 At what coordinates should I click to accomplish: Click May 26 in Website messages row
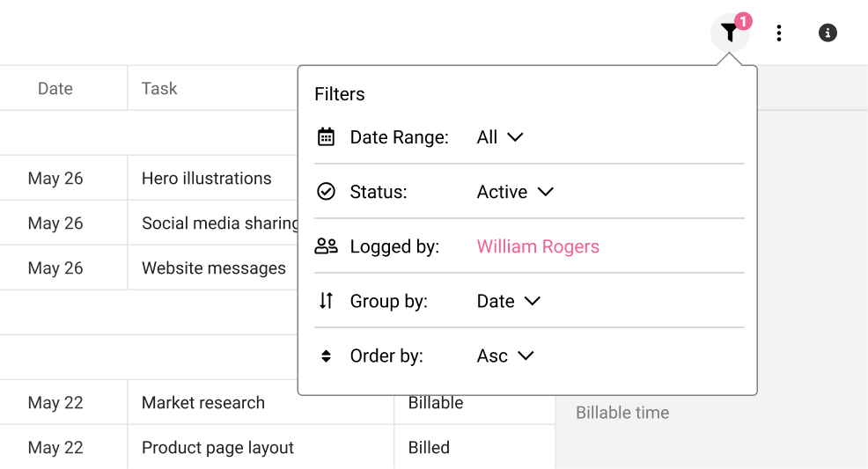[55, 267]
